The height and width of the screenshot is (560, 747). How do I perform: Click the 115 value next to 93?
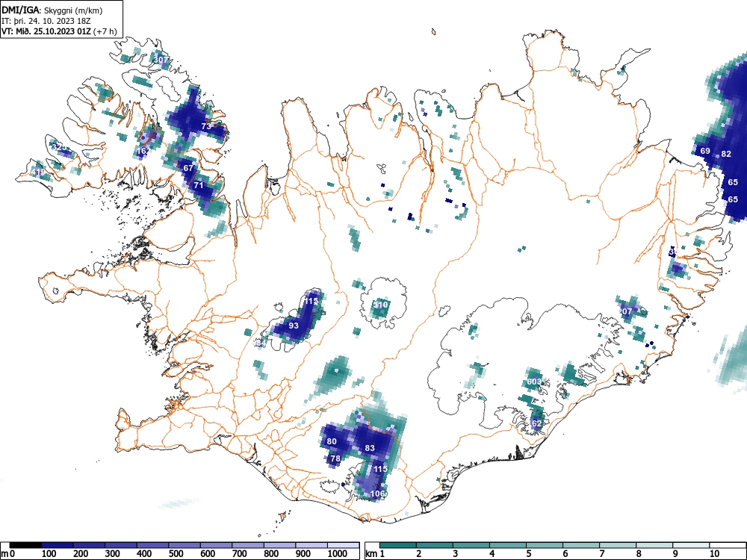[x=311, y=301]
